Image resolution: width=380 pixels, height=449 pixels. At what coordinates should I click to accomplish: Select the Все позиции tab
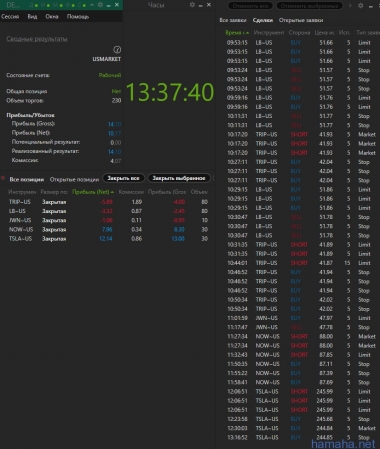click(x=26, y=179)
